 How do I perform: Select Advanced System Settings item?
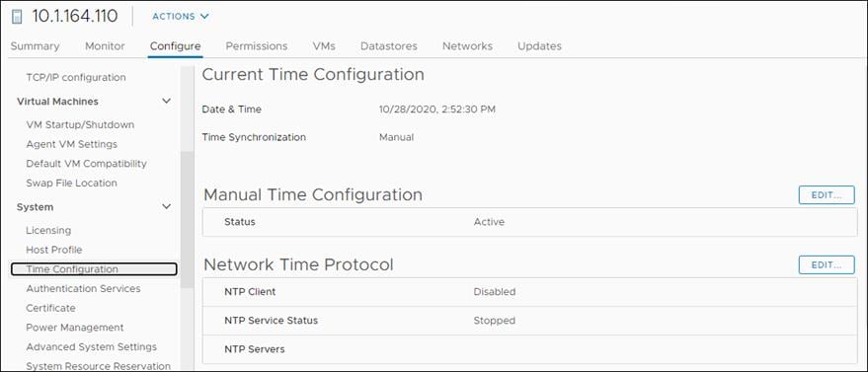91,346
